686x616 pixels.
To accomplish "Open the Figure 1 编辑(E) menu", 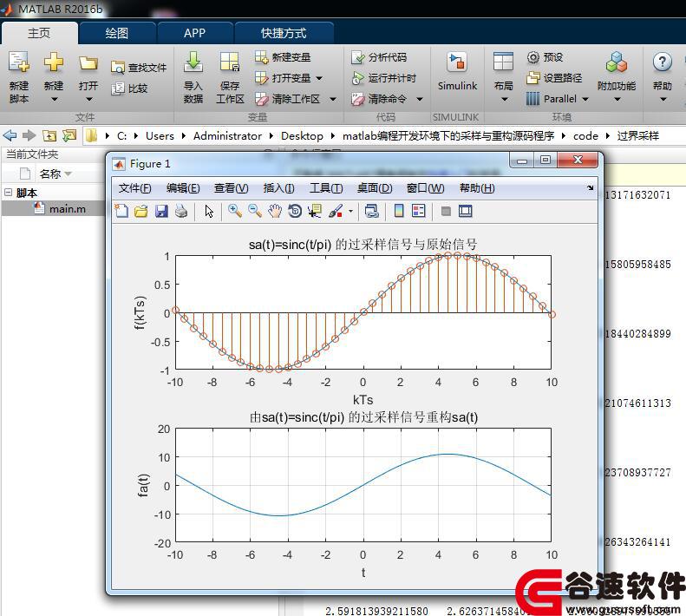I will [x=183, y=188].
